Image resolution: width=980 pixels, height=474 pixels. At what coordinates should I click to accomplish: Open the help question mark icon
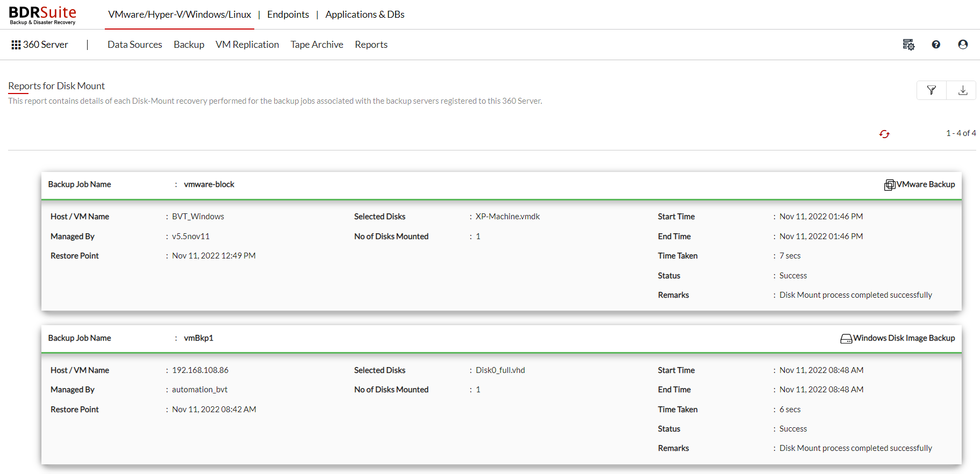[x=936, y=45]
